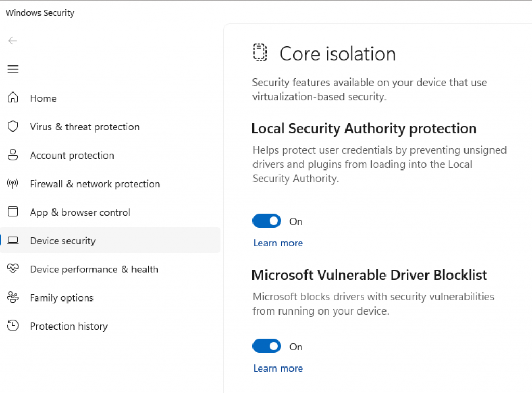Navigate to Firewall & network protection
This screenshot has width=532, height=393.
coord(95,184)
